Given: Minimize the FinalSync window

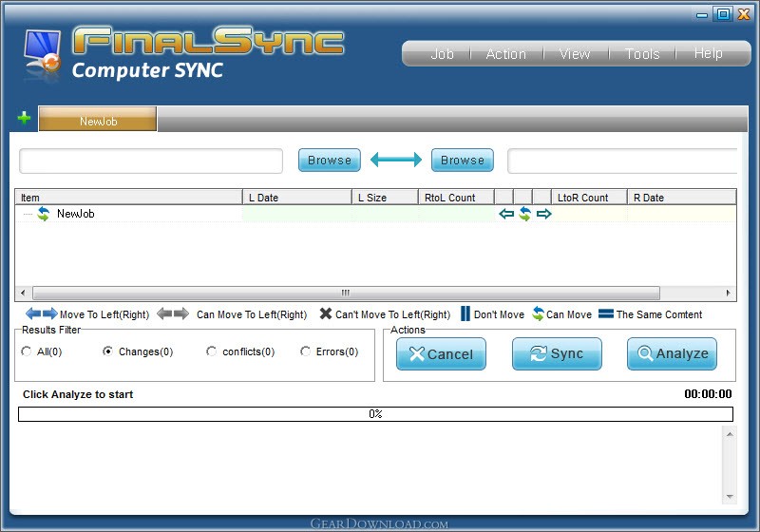Looking at the screenshot, I should click(702, 15).
